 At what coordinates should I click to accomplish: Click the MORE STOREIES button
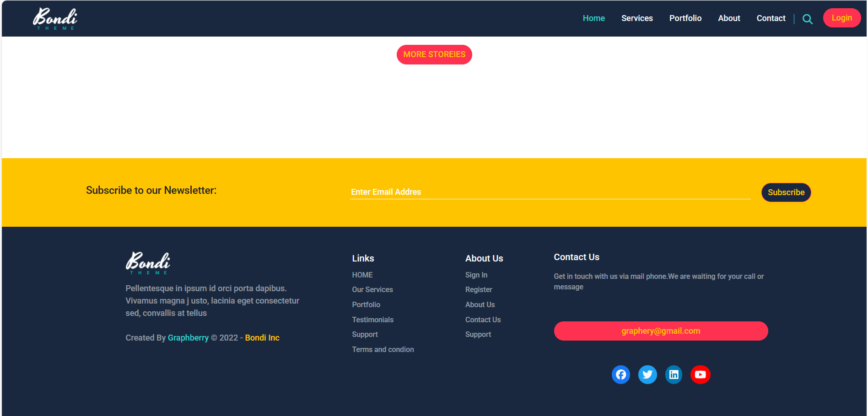click(434, 55)
